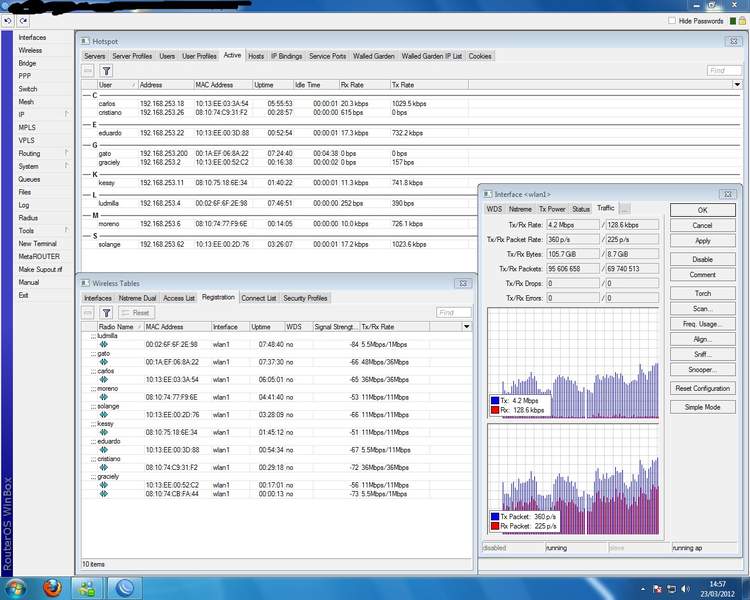Click the blue Tx legend swatch in the traffic graph

495,401
